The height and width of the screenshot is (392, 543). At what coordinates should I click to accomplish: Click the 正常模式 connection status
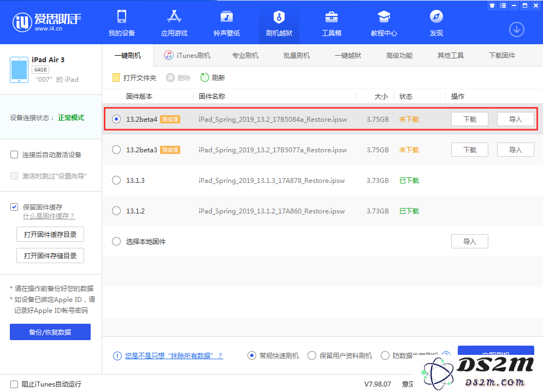tap(71, 117)
